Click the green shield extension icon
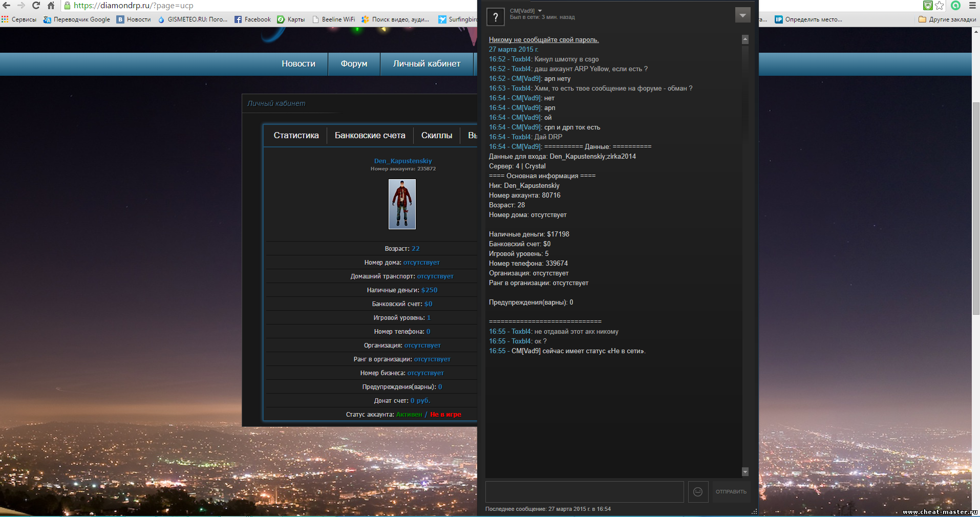 pyautogui.click(x=928, y=6)
